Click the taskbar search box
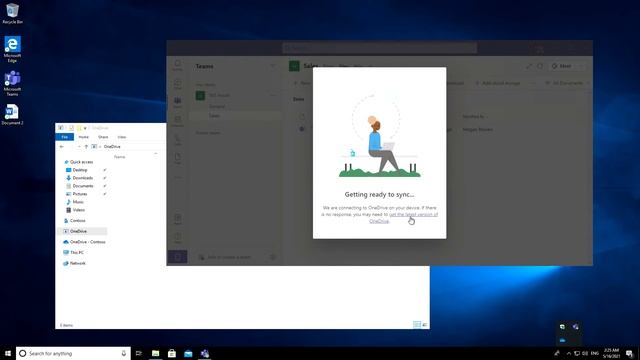Viewport: 640px width, 360px height. pyautogui.click(x=73, y=353)
